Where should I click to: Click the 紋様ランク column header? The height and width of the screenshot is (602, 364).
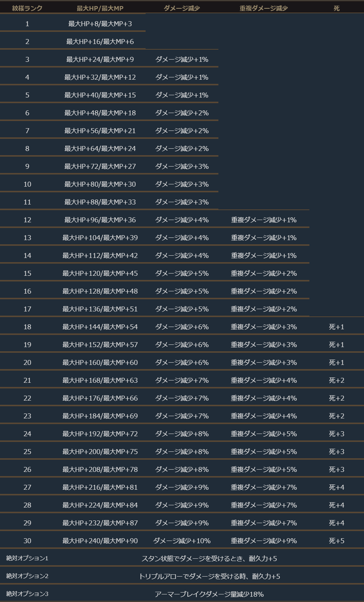point(27,8)
